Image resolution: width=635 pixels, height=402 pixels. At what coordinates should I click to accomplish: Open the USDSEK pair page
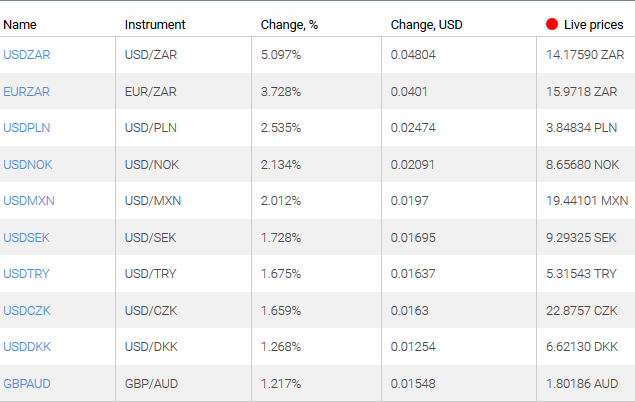point(26,237)
